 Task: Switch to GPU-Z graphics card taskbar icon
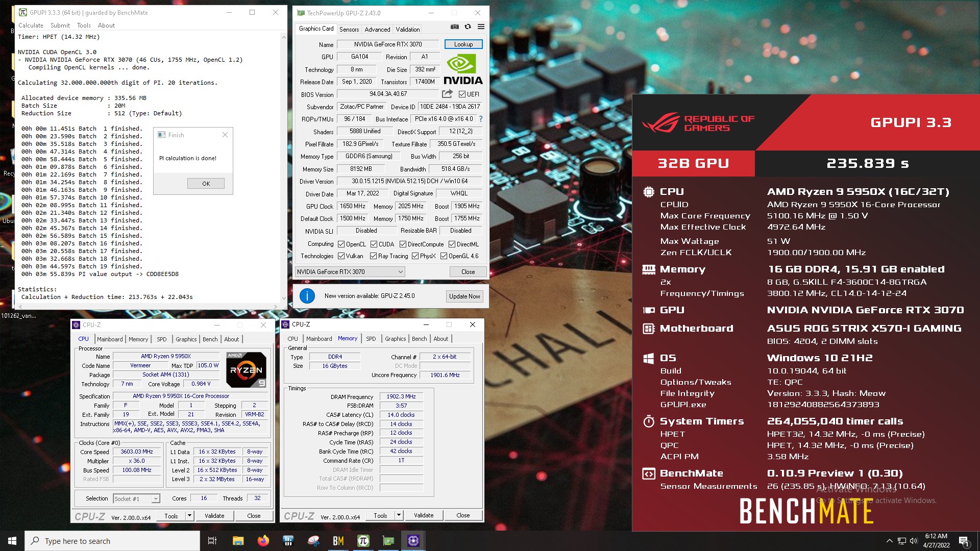click(x=388, y=541)
